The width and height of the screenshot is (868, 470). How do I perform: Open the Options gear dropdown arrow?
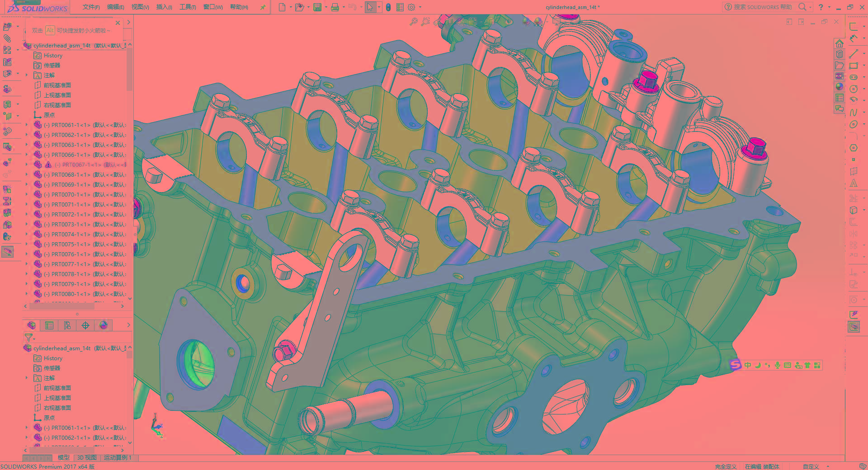(420, 7)
